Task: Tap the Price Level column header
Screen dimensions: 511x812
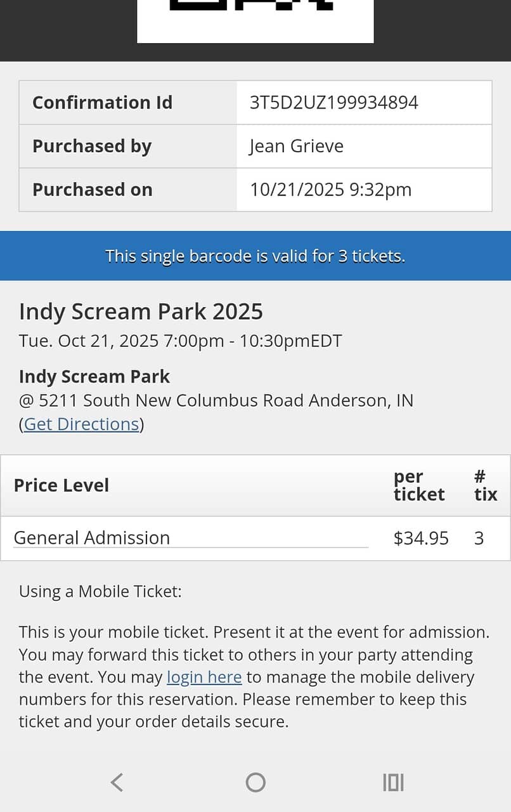Action: tap(61, 485)
